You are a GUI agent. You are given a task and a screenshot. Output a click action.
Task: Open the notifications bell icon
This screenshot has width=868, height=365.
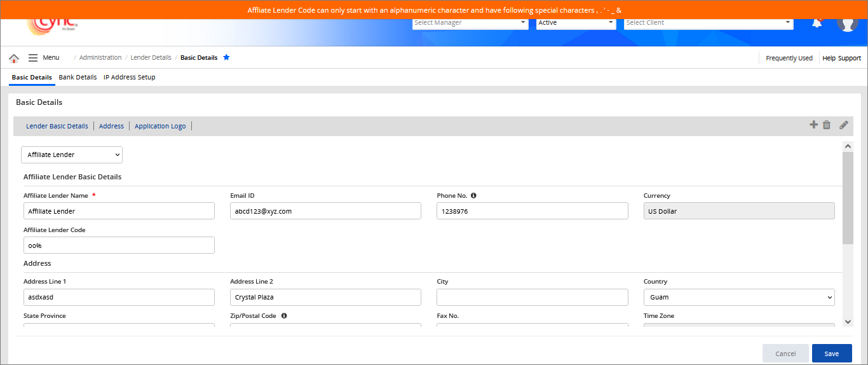pyautogui.click(x=817, y=23)
